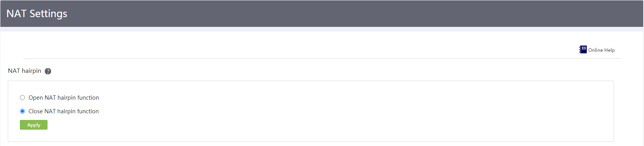Click the "Close NAT hairpin function" label text

64,111
